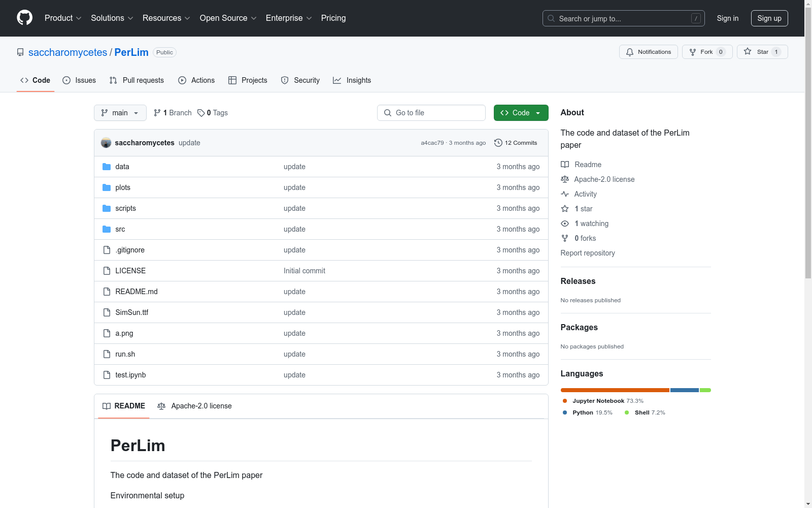The image size is (812, 508).
Task: Open commit a4cac79 link
Action: (x=432, y=143)
